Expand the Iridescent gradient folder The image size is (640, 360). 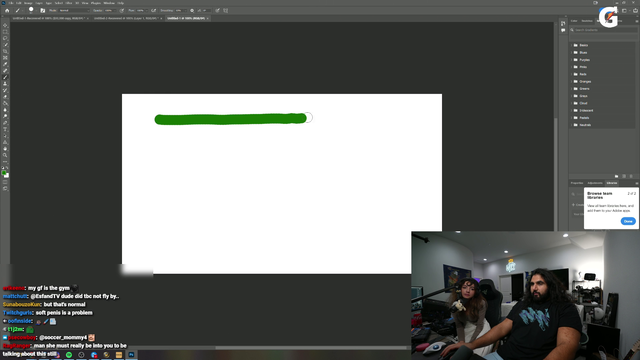tap(571, 111)
